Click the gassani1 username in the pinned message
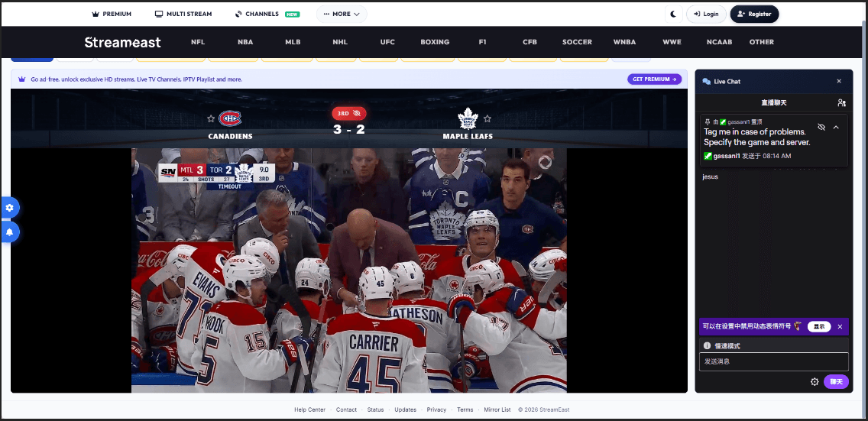This screenshot has width=868, height=421. click(727, 156)
